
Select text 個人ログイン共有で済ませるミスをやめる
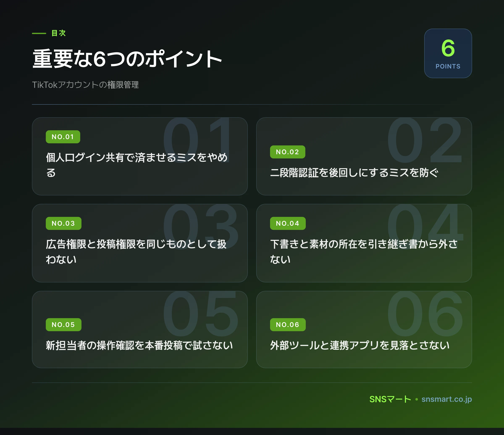tap(137, 165)
